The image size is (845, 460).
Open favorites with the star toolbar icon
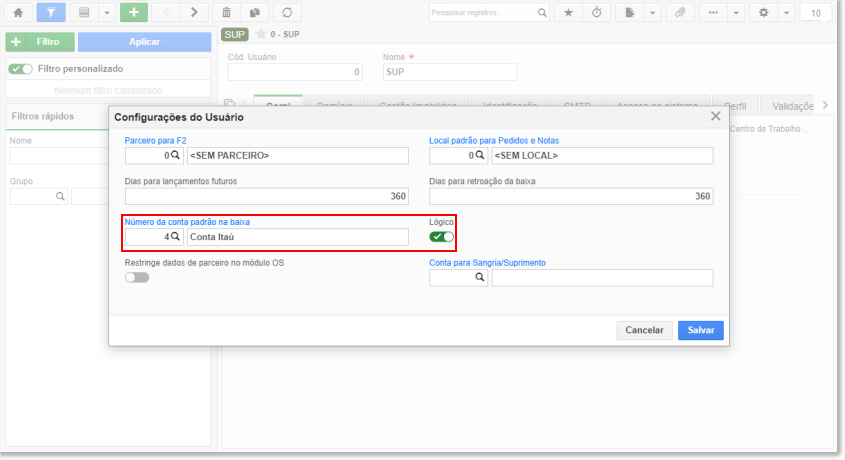coord(569,12)
